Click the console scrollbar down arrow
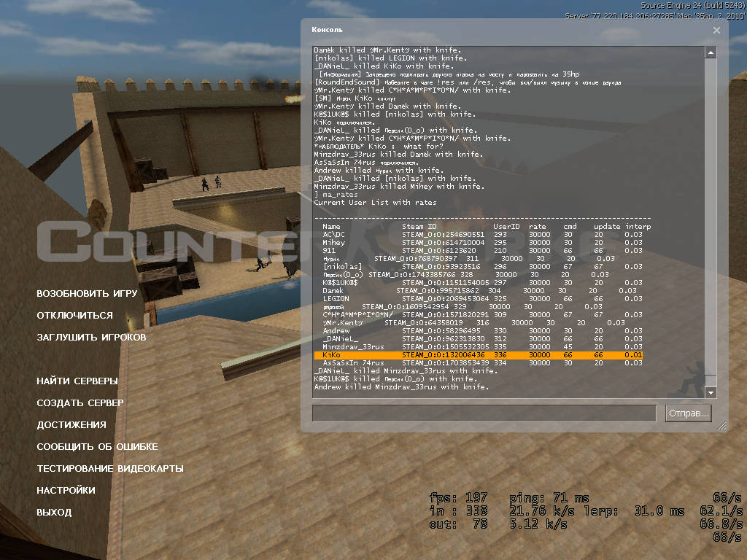The height and width of the screenshot is (560, 747). pos(711,392)
